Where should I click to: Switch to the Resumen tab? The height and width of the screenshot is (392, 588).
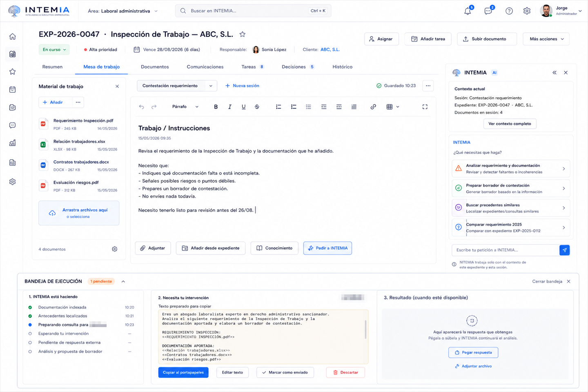coord(52,67)
